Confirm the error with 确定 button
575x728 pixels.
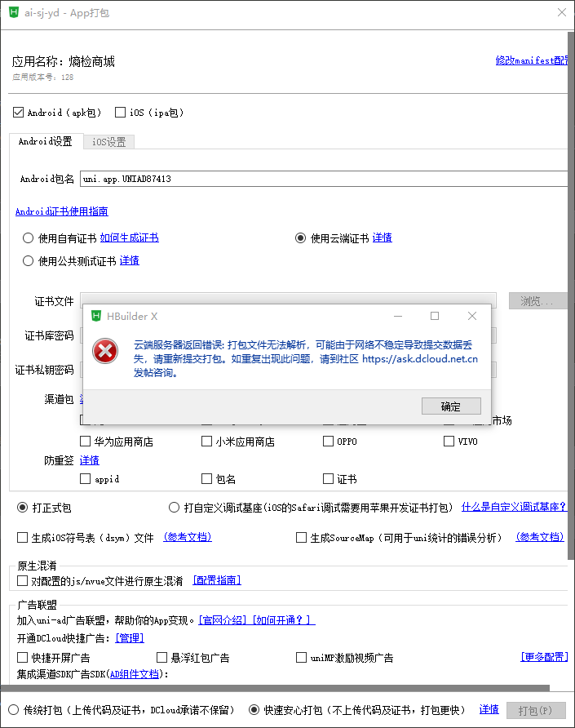click(x=451, y=406)
